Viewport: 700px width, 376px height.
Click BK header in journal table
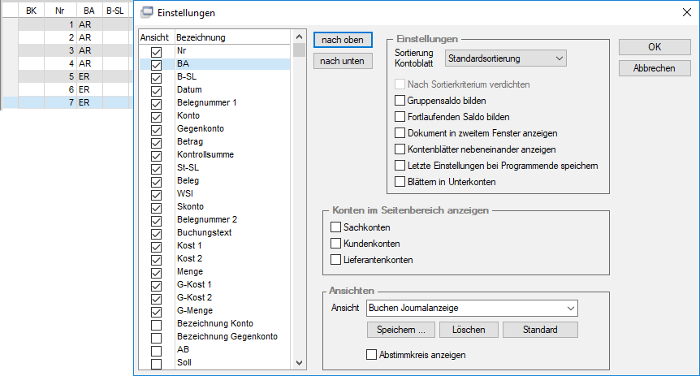tap(31, 11)
